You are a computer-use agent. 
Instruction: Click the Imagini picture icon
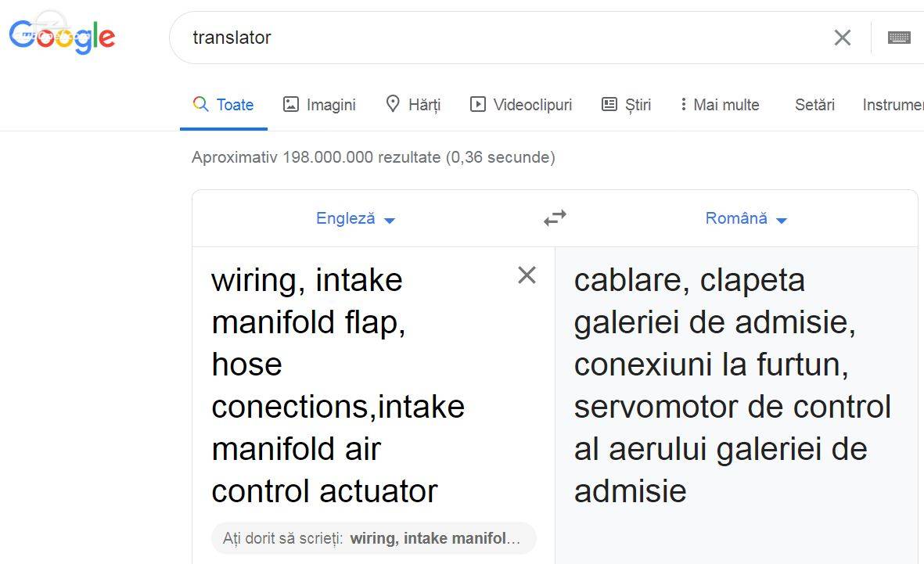click(x=291, y=104)
